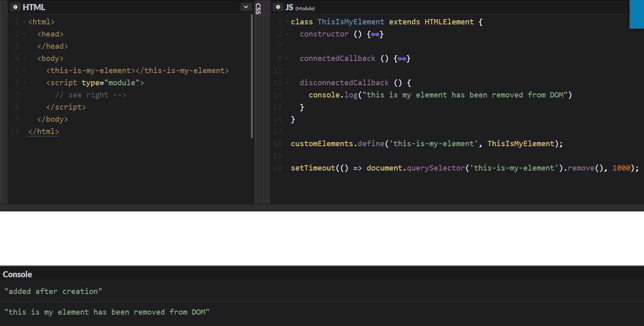Click HTMLElement in the extends clause
The height and width of the screenshot is (326, 644).
coord(449,22)
